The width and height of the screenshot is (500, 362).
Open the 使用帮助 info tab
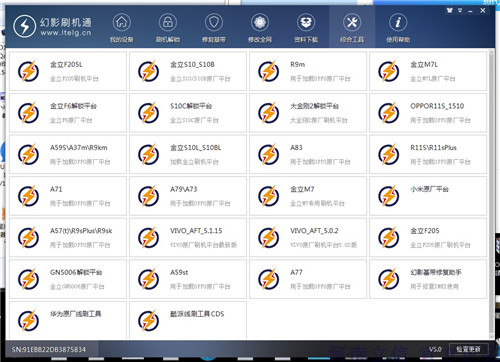tap(398, 28)
